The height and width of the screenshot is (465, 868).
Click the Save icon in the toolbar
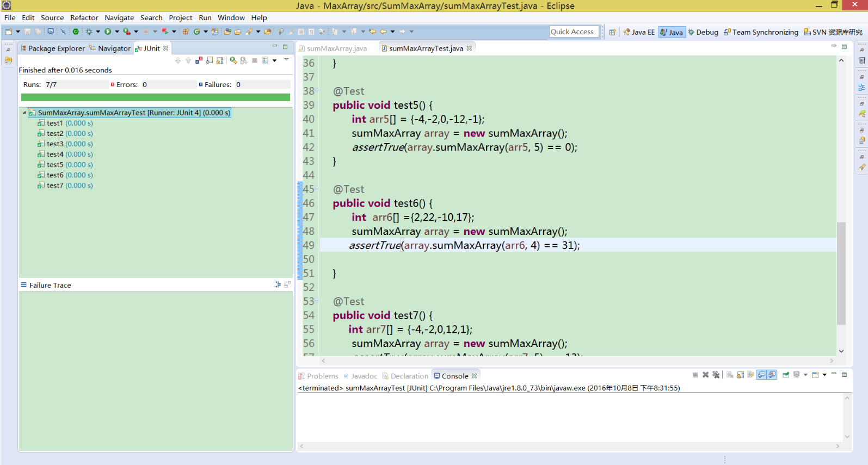[x=27, y=32]
